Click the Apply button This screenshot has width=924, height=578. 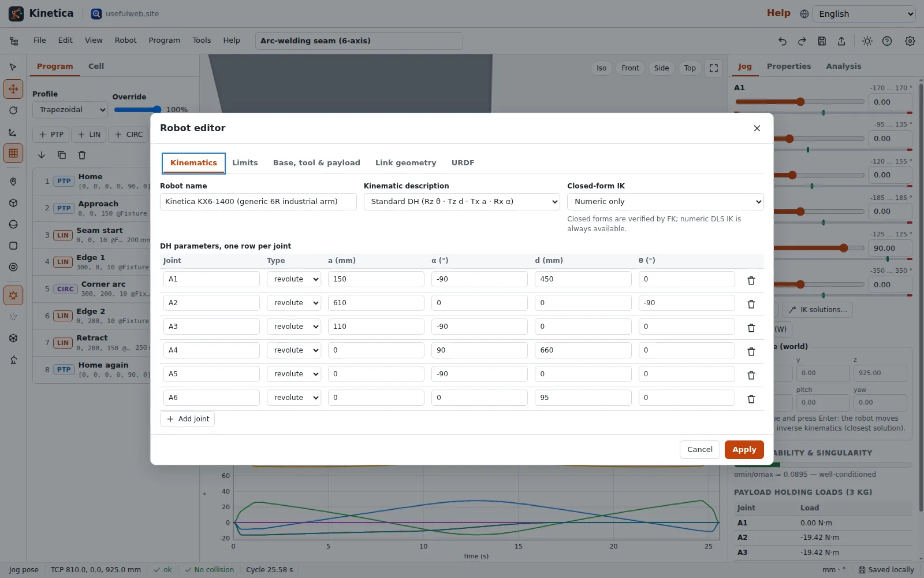[x=744, y=450]
